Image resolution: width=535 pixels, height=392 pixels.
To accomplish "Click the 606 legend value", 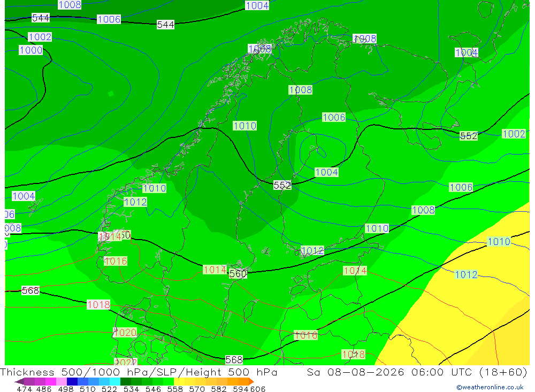I will click(258, 389).
